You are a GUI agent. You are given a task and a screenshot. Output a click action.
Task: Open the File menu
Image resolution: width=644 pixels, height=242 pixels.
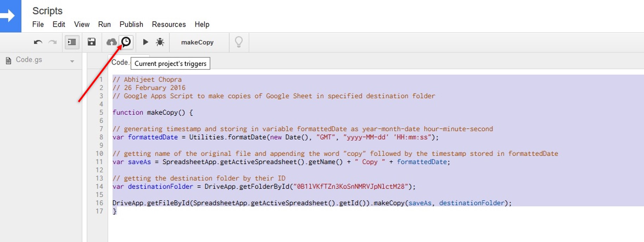pos(38,24)
